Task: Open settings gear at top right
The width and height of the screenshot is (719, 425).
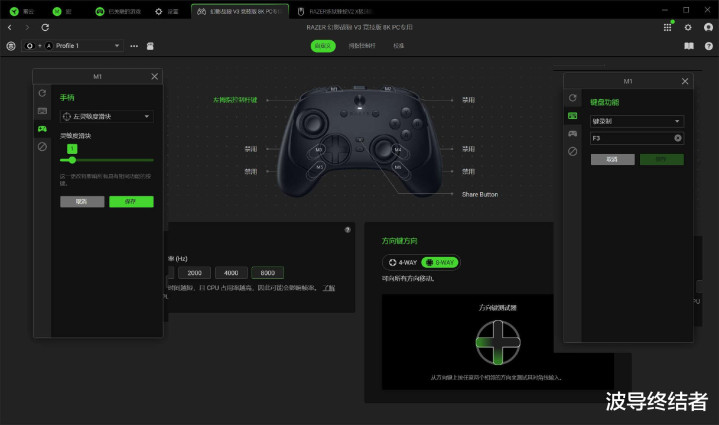Action: (688, 28)
